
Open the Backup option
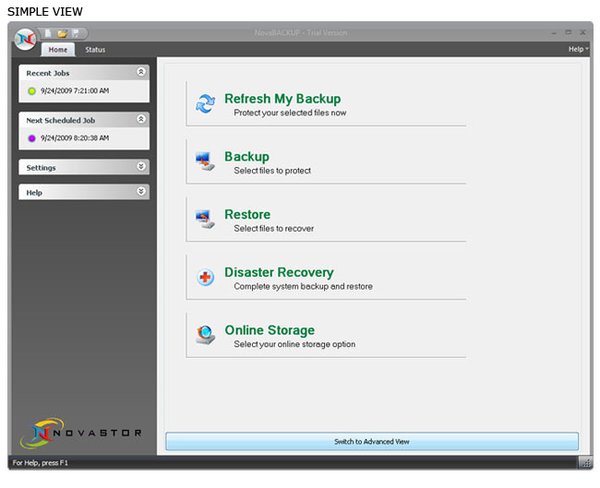(326, 162)
